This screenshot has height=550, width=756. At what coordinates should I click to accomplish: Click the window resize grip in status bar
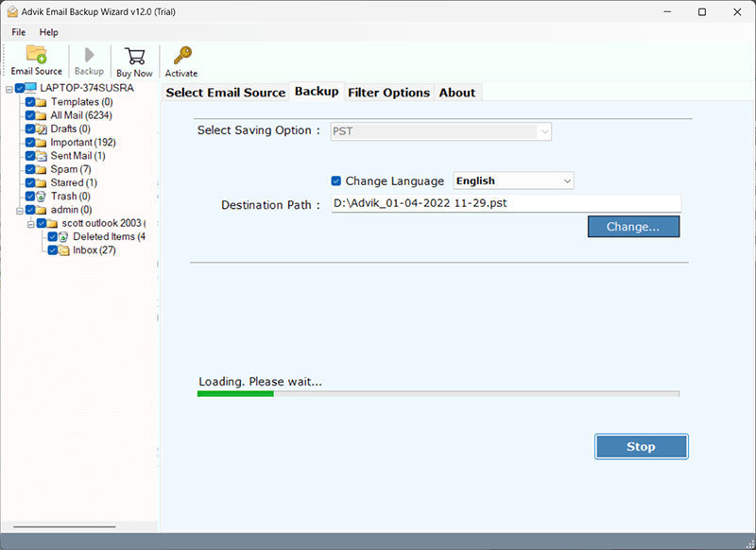[750, 544]
